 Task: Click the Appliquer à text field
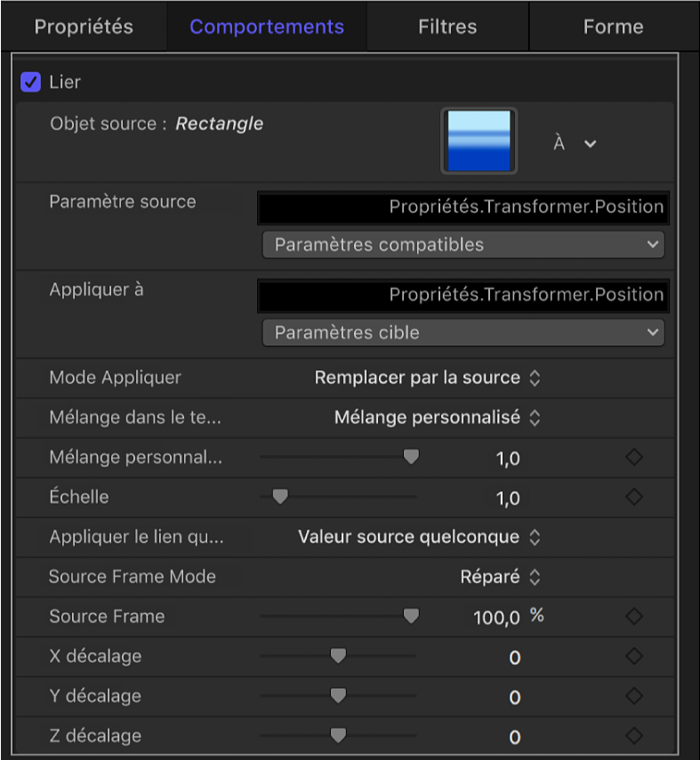(x=463, y=295)
